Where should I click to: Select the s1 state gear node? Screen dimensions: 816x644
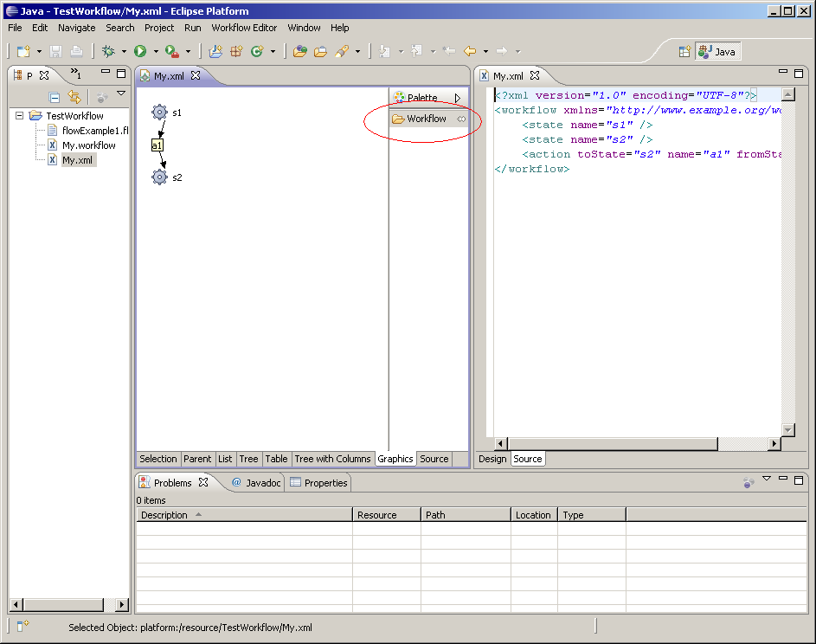tap(159, 113)
